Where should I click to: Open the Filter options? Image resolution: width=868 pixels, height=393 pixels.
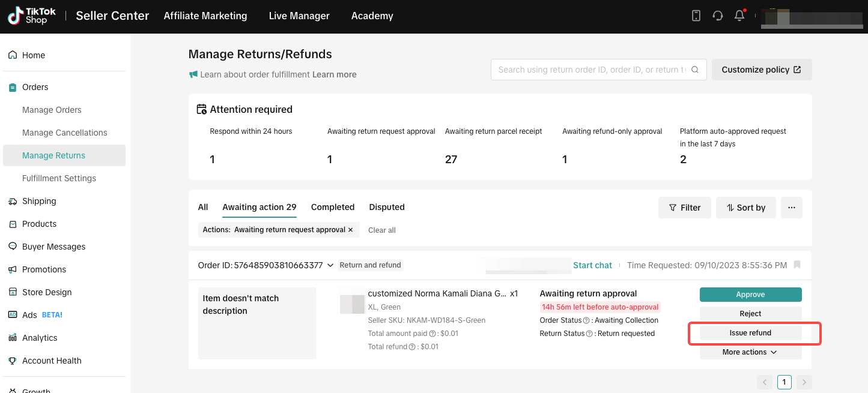click(684, 208)
